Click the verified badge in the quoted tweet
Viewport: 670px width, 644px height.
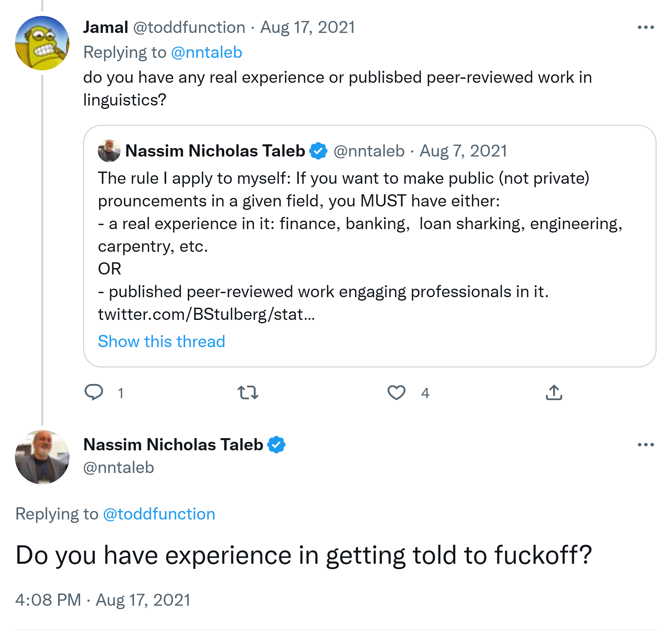pyautogui.click(x=318, y=151)
